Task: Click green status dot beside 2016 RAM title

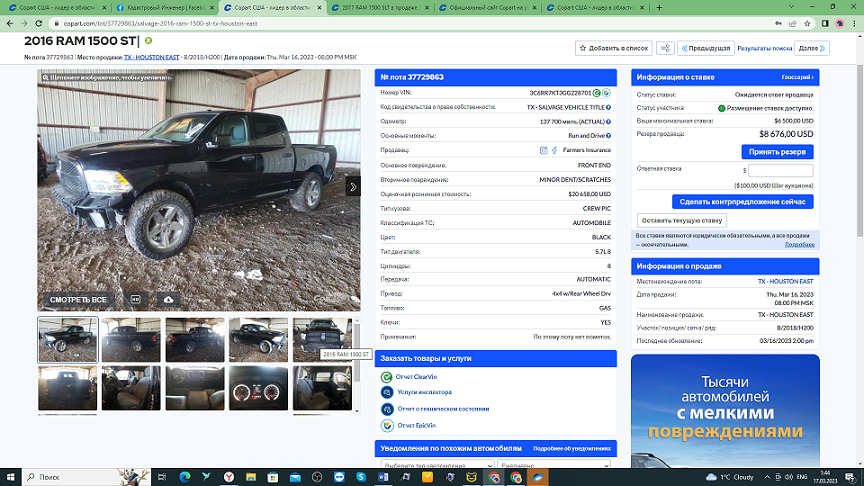Action: point(148,41)
